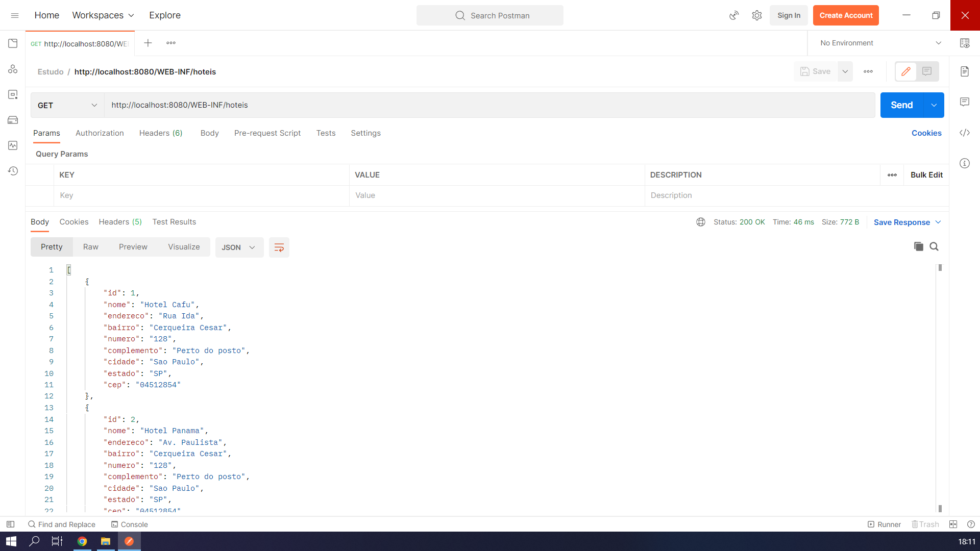This screenshot has width=980, height=551.
Task: Switch to the Test Results tab
Action: pyautogui.click(x=175, y=221)
